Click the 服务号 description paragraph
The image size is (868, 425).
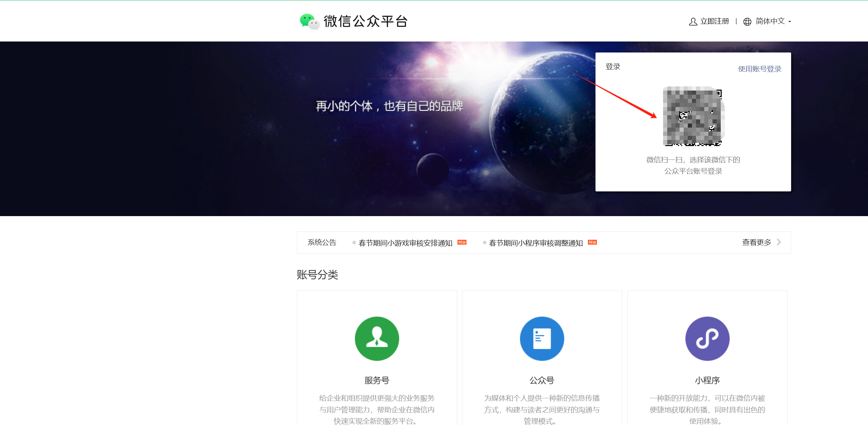click(x=377, y=410)
